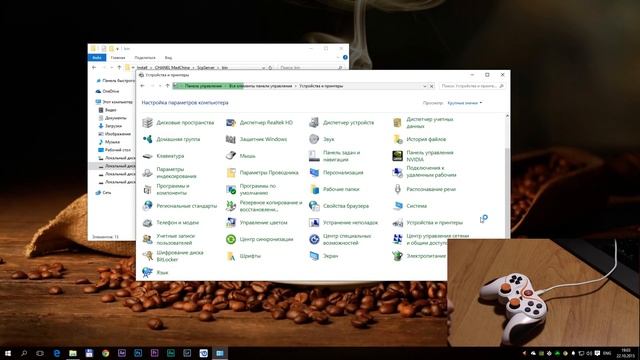This screenshot has height=360, width=640.
Task: Click the Центр синхронизации link
Action: pos(266,239)
